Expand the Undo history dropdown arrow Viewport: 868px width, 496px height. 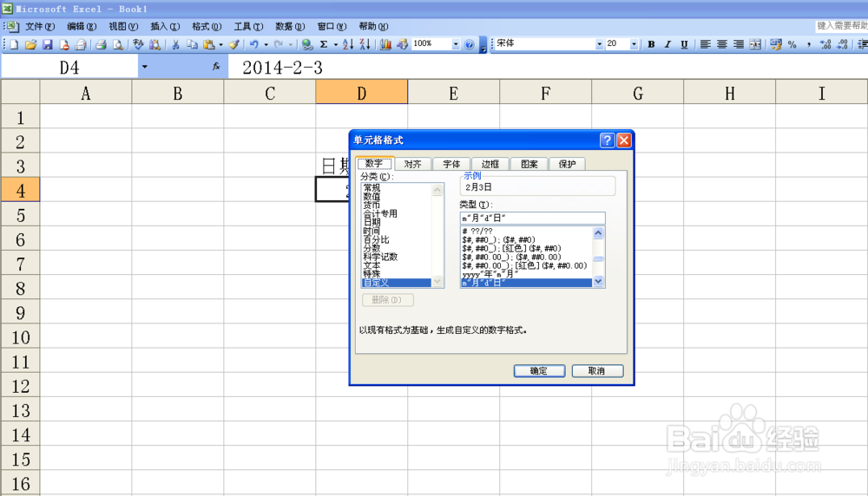tap(266, 45)
